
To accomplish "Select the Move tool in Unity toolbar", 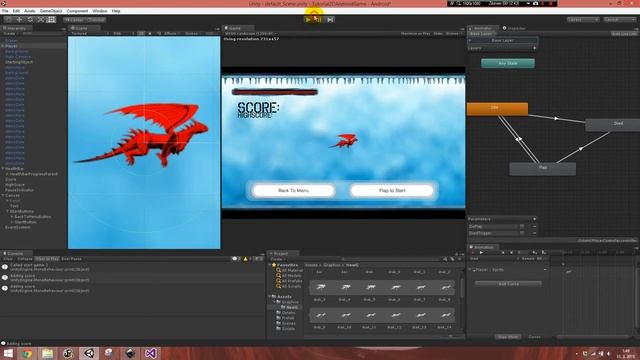I will click(x=19, y=20).
